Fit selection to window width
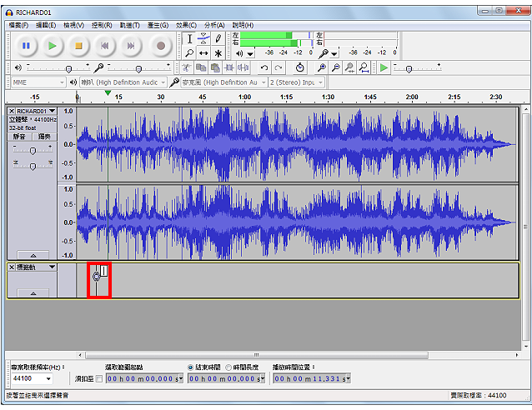Screen dimensions: 532x410 click(350, 67)
